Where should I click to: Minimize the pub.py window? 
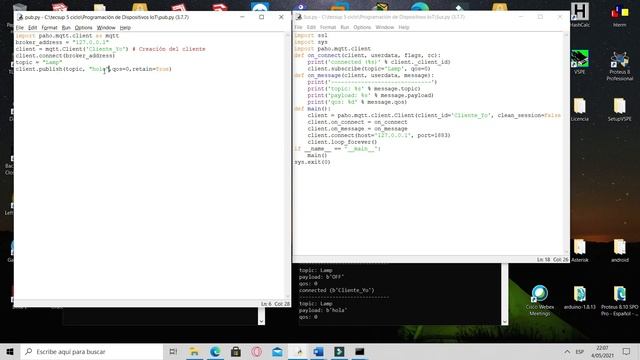[242, 17]
